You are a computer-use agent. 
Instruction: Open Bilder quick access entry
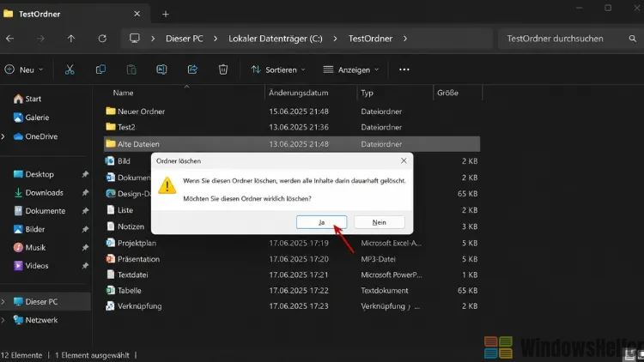(x=28, y=229)
